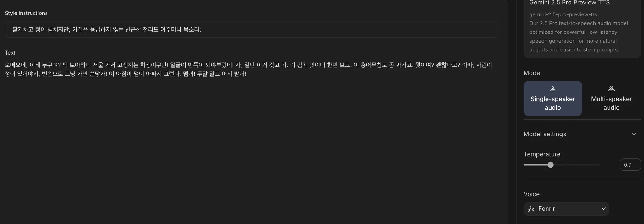Screen dimensions: 644x224
Task: Click the Temperature slider handle
Action: click(550, 165)
